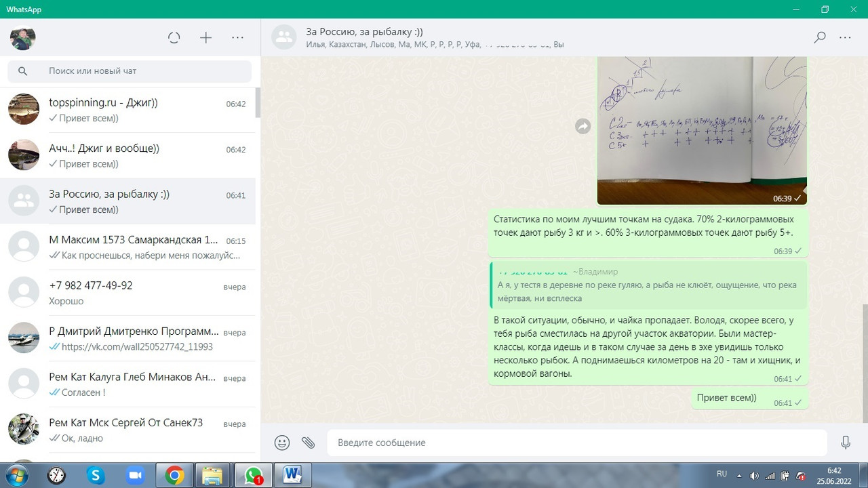Click Сергей От Санек73 chat avatar
This screenshot has width=868, height=488.
24,429
